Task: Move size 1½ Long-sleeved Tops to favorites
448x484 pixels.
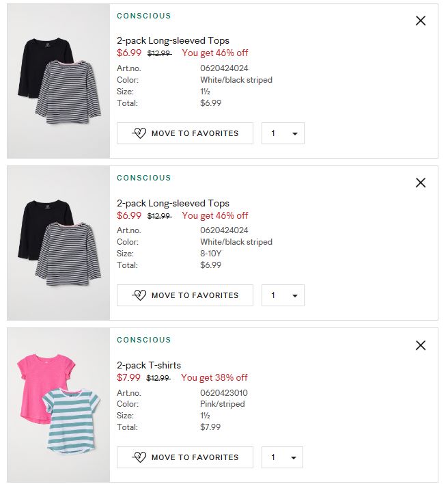Action: [185, 133]
